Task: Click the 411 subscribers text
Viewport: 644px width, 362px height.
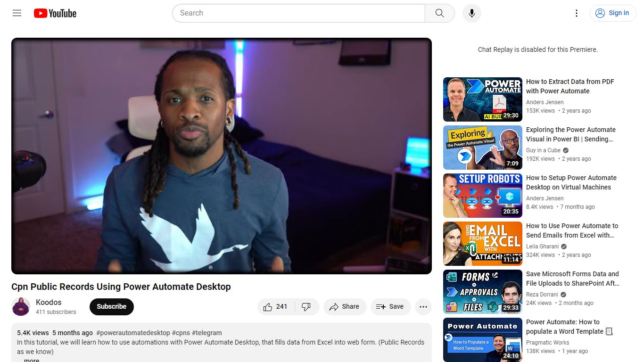Action: (56, 312)
